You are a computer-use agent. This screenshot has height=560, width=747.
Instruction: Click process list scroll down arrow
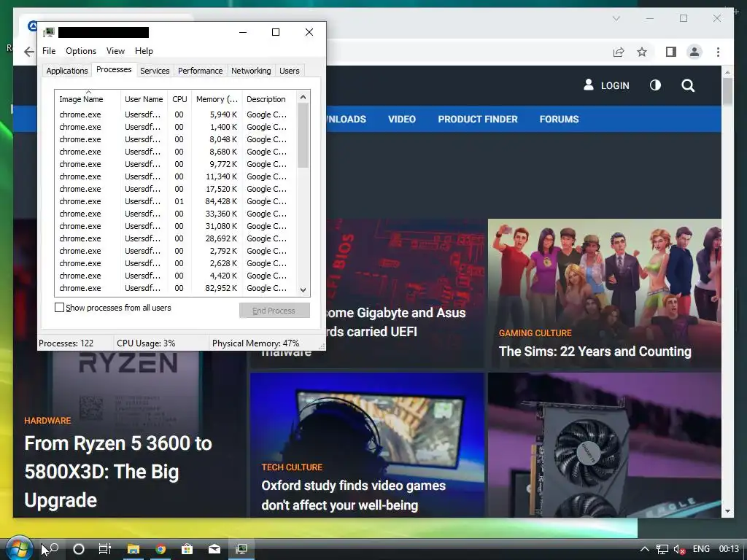pyautogui.click(x=303, y=289)
